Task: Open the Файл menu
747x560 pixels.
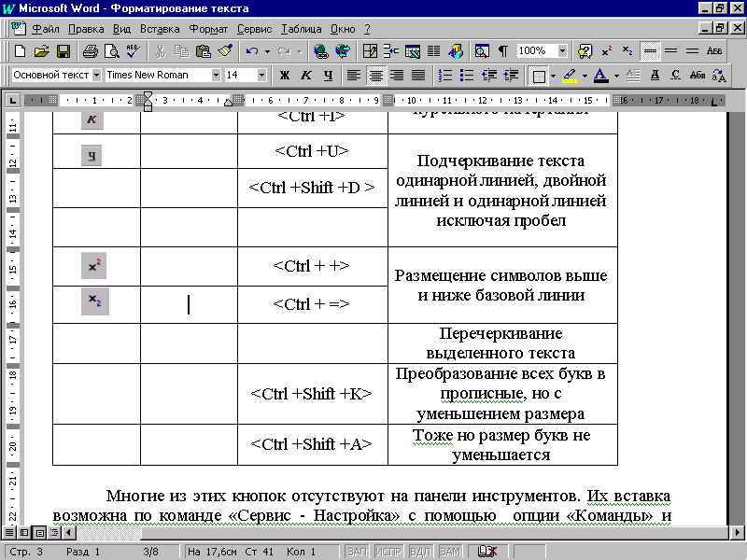Action: (46, 29)
